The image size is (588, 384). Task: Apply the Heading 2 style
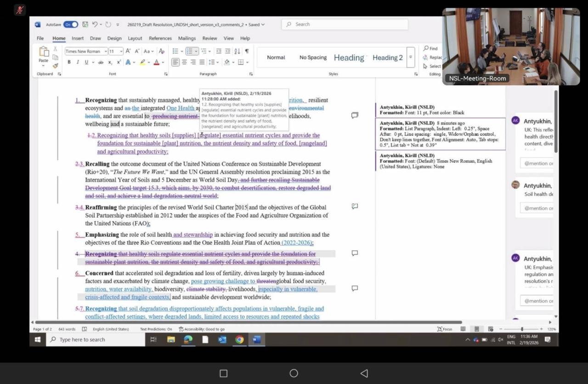(388, 57)
